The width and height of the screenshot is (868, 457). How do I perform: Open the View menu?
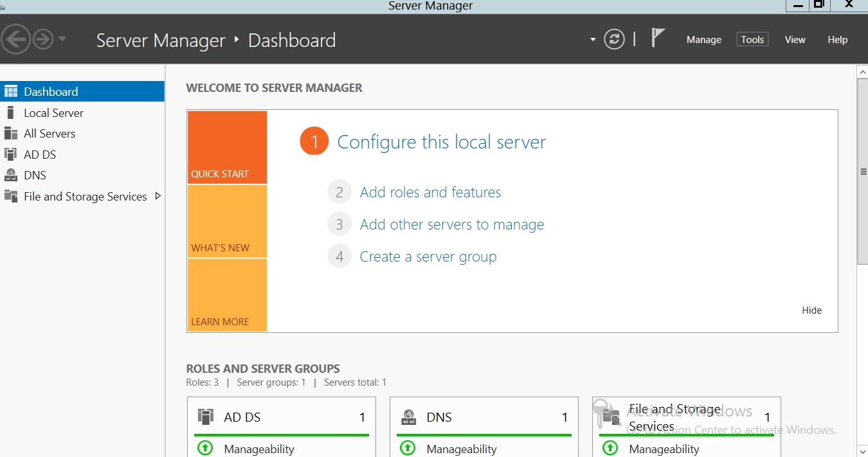(795, 40)
